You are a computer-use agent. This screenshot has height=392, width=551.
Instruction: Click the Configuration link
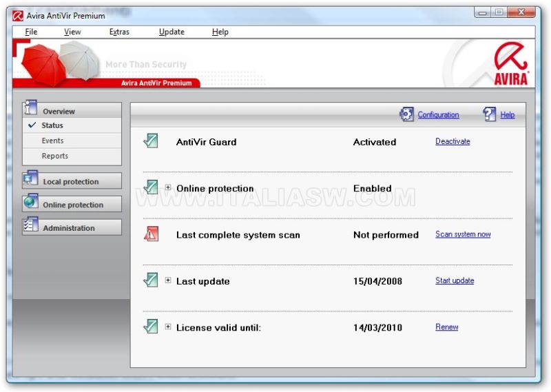438,115
